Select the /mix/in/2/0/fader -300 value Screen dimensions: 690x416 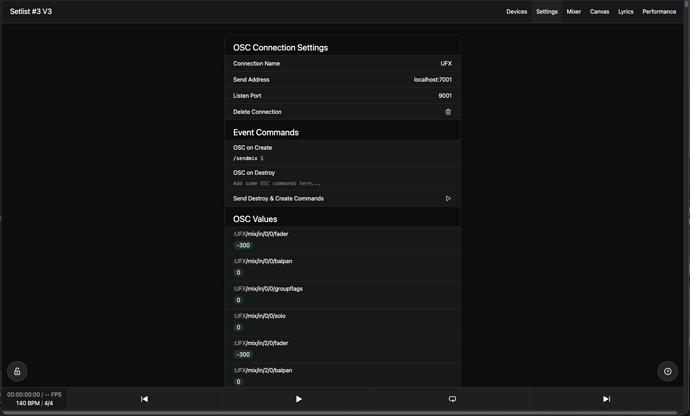[x=243, y=354]
